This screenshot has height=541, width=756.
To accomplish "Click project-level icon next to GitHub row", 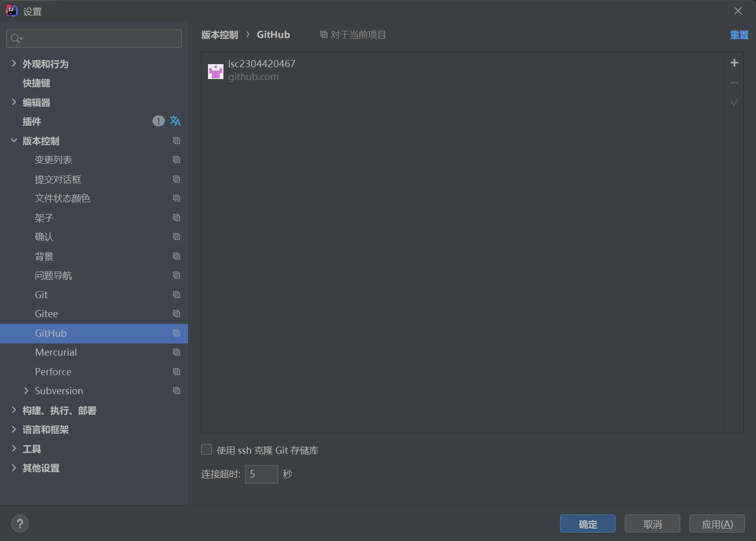I will pyautogui.click(x=177, y=333).
